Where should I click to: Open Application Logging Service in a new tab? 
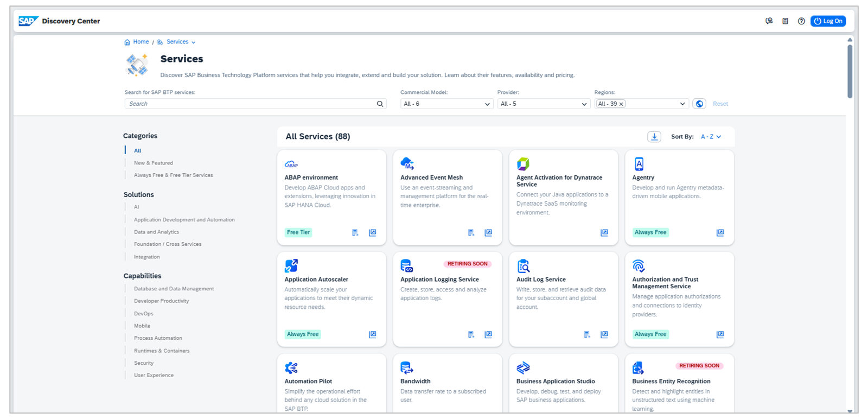pos(488,335)
